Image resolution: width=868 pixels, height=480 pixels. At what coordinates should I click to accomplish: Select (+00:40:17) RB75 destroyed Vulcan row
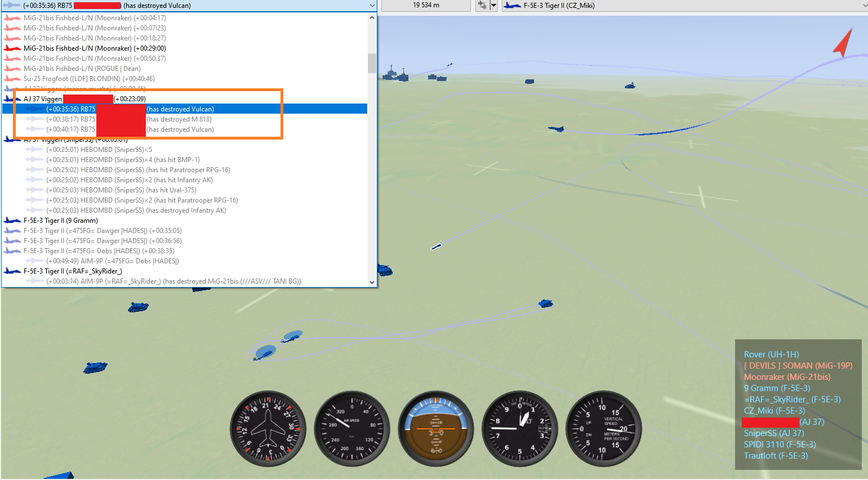[x=185, y=129]
